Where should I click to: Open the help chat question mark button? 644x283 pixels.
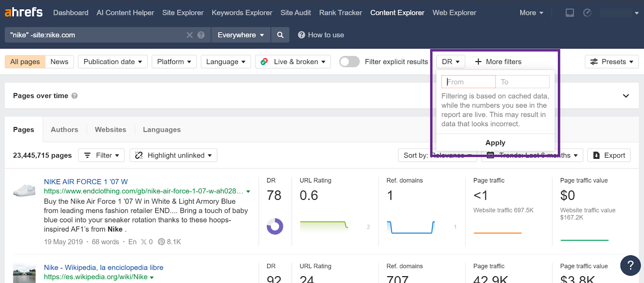pos(630,265)
